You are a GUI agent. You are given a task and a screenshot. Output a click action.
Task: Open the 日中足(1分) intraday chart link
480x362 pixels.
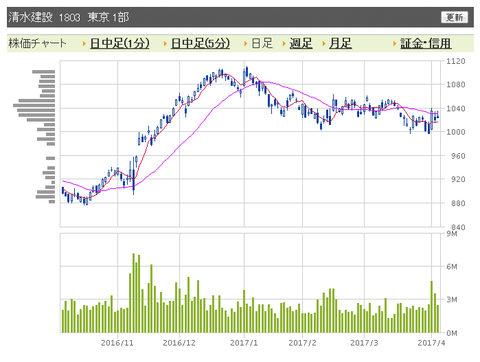click(120, 43)
